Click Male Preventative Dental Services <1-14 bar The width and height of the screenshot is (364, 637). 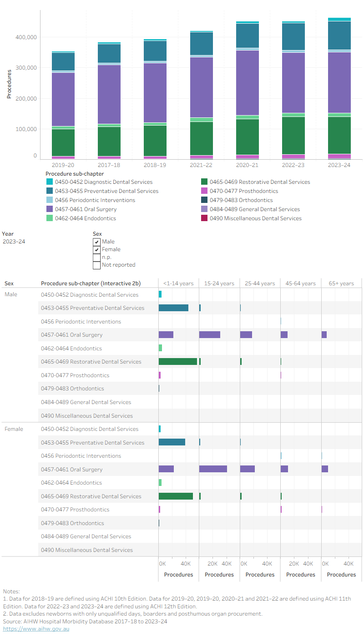tap(173, 308)
